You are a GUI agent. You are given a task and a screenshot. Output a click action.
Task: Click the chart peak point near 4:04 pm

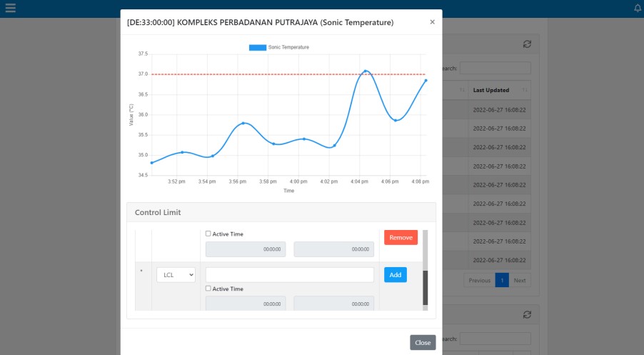[x=366, y=71]
